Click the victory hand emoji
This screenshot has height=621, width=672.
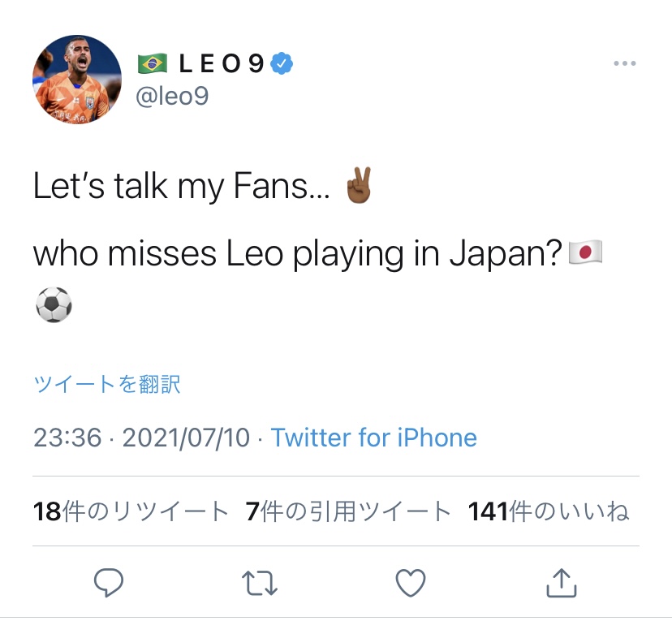pos(358,188)
